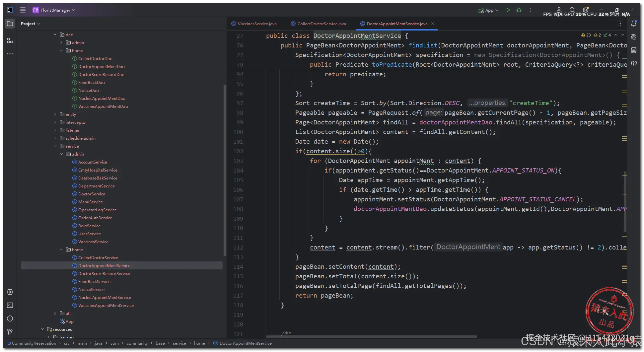
Task: Switch to the VaccinesService.java tab
Action: pos(254,24)
